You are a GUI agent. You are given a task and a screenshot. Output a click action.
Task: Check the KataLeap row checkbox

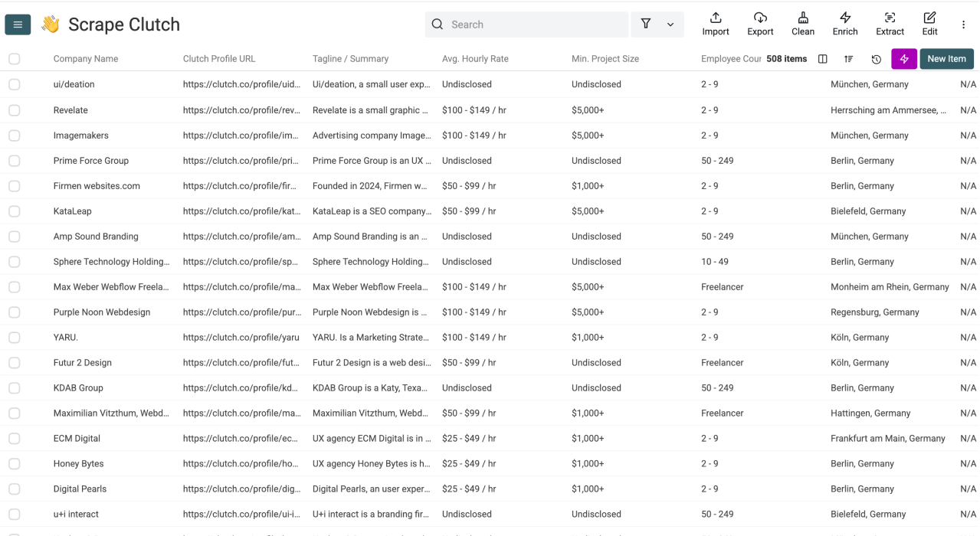tap(15, 211)
